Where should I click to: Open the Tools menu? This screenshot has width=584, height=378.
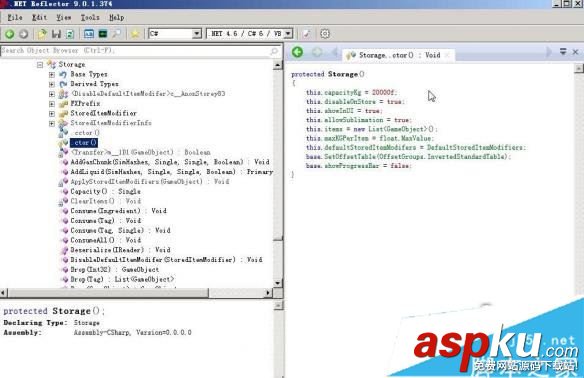90,18
